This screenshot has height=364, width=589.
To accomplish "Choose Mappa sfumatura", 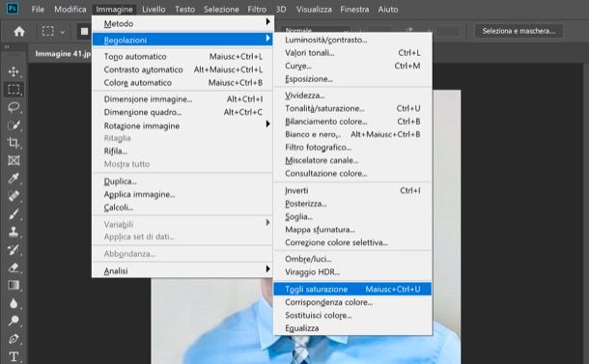I will click(352, 229).
